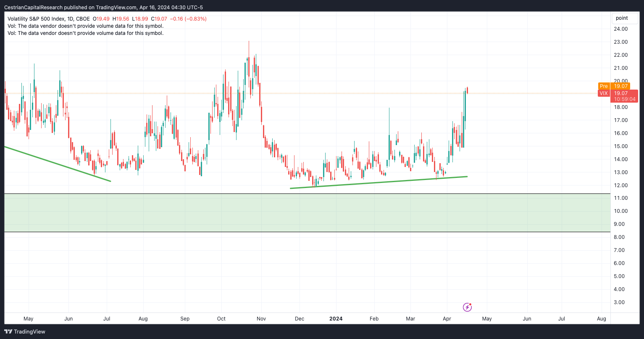Click the TradingView wordmark text in the footer
Screen dimensions: 644x339
click(x=29, y=331)
